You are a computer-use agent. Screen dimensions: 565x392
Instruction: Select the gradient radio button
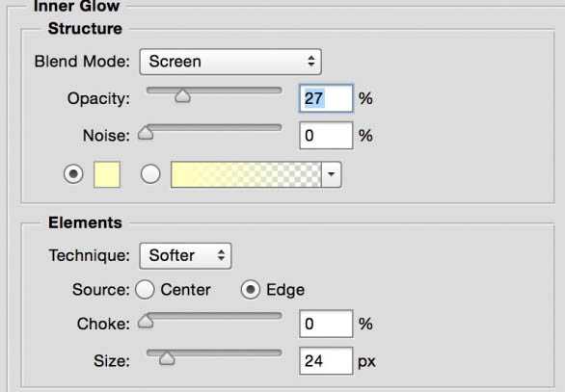150,174
